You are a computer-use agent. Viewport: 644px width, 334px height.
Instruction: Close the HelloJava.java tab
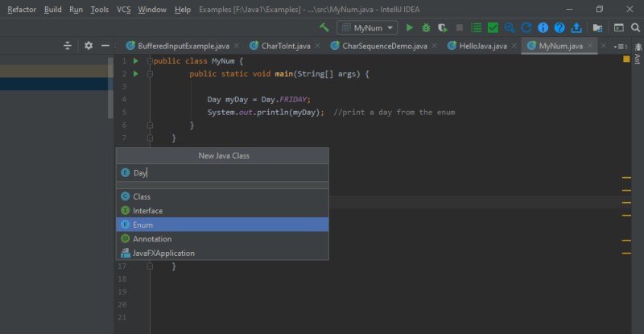[x=514, y=46]
